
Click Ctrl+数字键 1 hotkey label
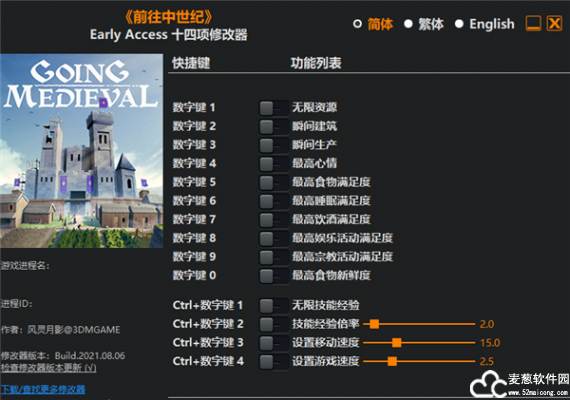point(208,305)
